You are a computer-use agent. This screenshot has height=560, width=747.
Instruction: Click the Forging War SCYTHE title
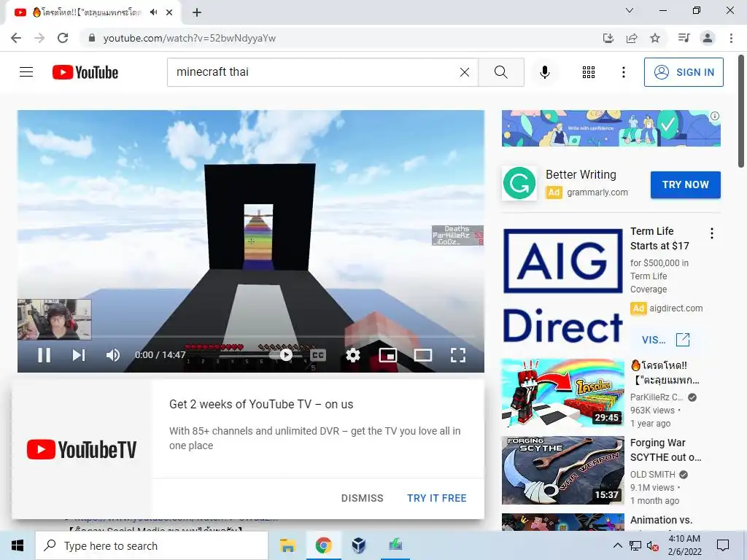[665, 450]
